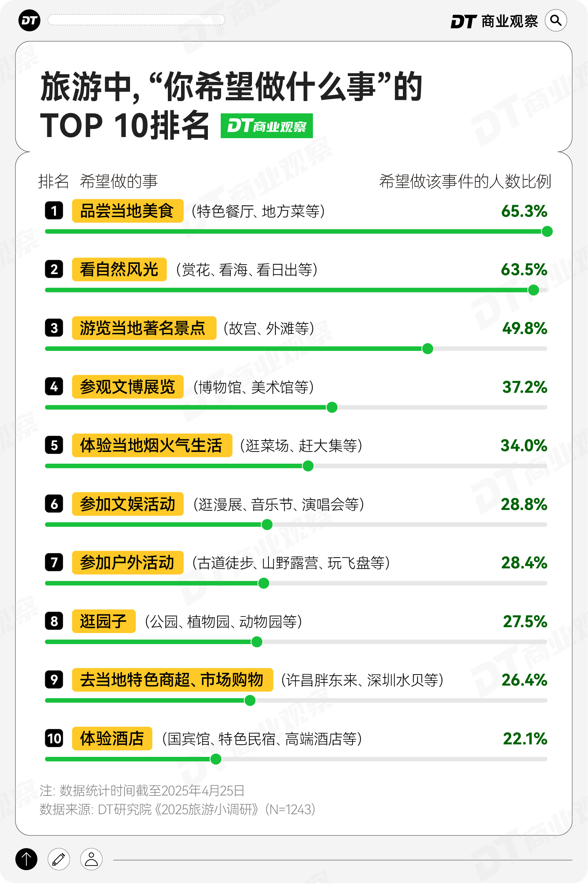Select the 看自然风光 yellow label
The image size is (588, 884).
pyautogui.click(x=119, y=269)
